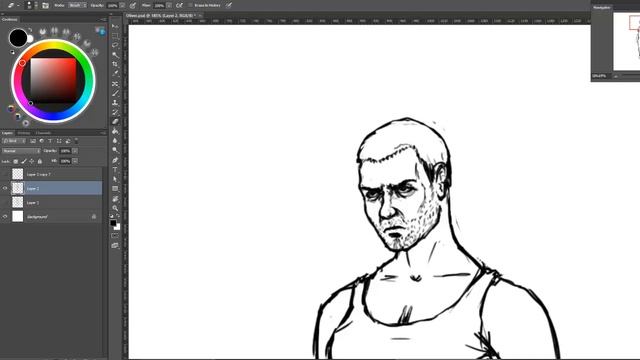Toggle lock layer position
Viewport: 640px width, 360px height.
click(x=31, y=161)
